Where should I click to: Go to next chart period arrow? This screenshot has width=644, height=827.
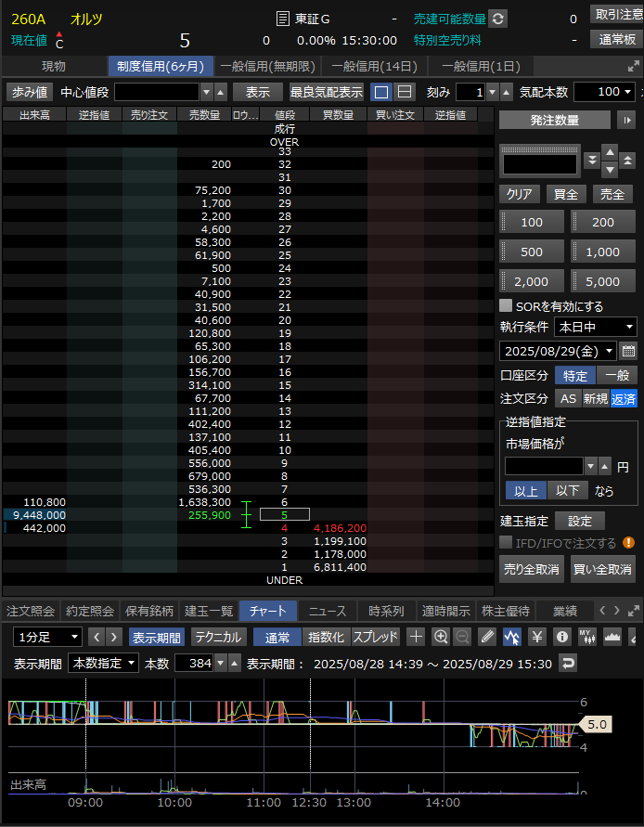(114, 637)
